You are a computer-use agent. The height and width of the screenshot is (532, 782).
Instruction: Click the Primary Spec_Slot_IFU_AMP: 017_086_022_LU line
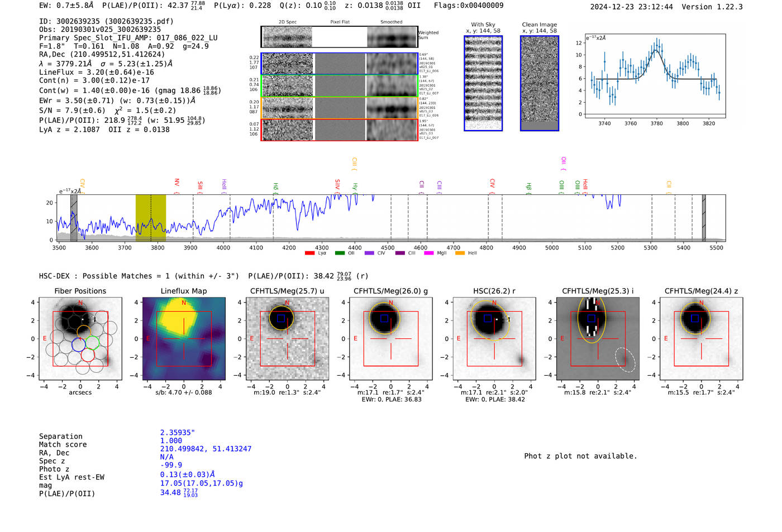click(x=128, y=38)
